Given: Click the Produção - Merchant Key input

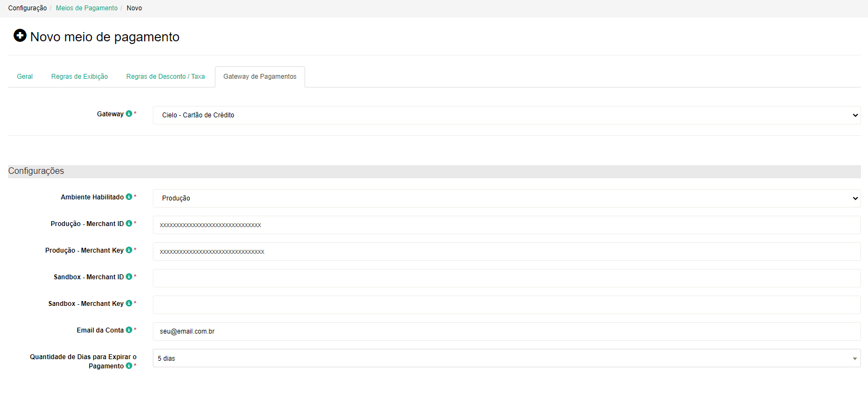Looking at the screenshot, I should tap(506, 252).
